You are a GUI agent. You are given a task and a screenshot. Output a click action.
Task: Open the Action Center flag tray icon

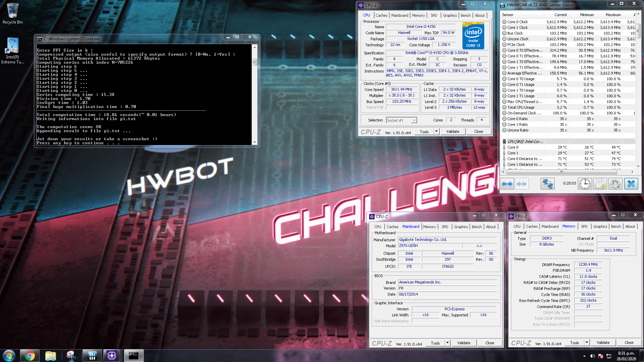click(x=601, y=356)
